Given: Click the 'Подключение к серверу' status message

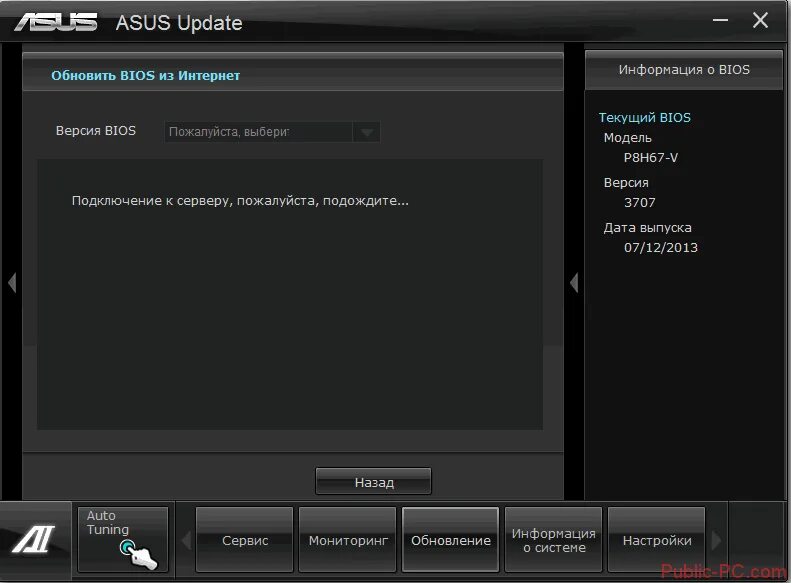Looking at the screenshot, I should (x=240, y=201).
